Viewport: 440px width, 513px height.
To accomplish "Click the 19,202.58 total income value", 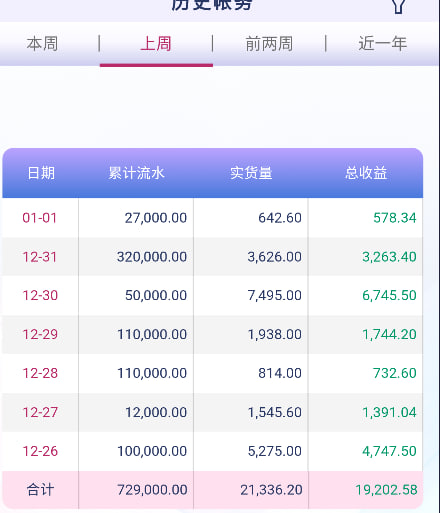I will pos(386,490).
